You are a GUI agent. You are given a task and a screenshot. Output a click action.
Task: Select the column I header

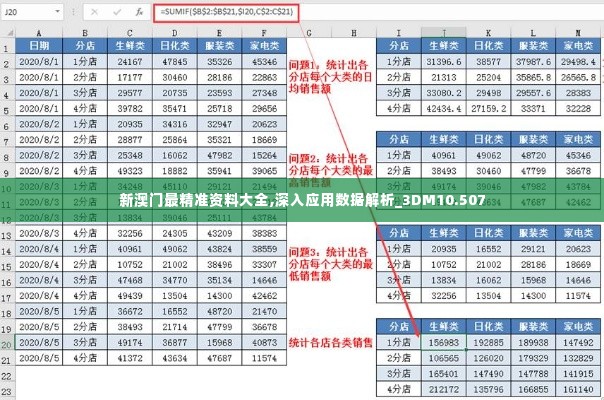[x=398, y=32]
